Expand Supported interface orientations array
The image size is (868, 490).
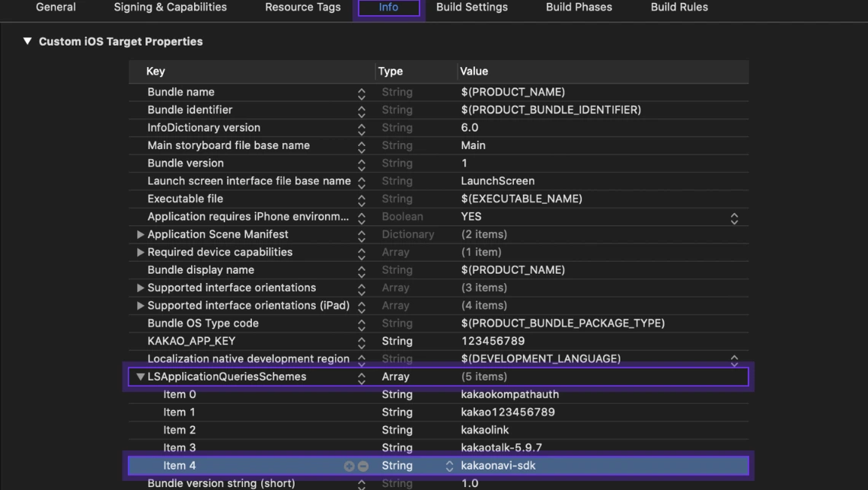click(140, 288)
